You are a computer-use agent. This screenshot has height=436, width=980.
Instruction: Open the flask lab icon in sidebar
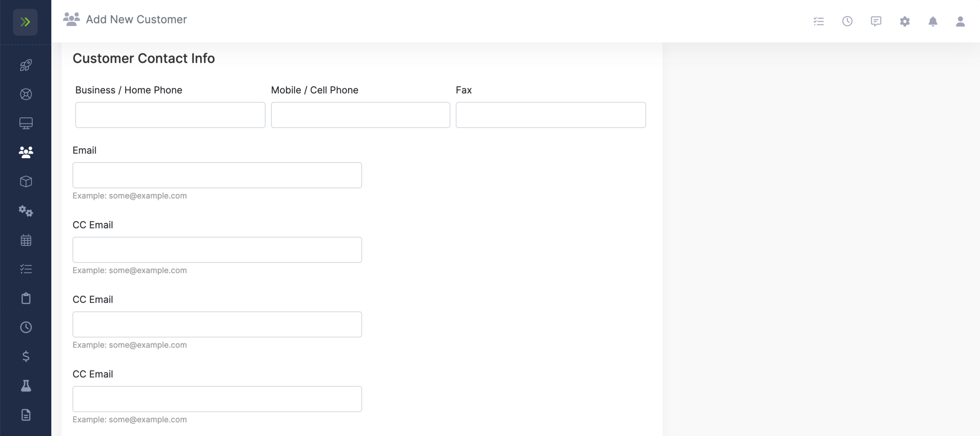[x=26, y=385]
